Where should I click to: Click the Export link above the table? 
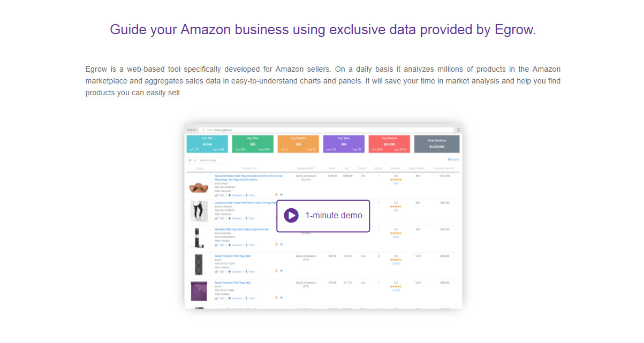(453, 159)
